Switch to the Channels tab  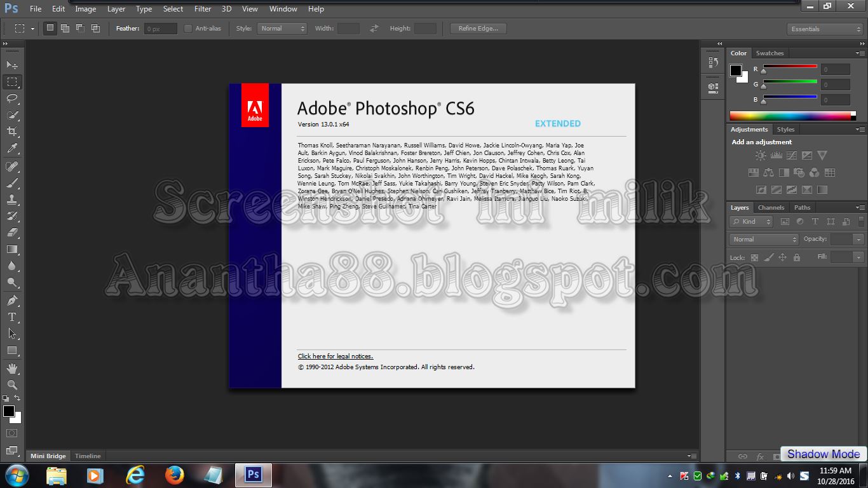pyautogui.click(x=771, y=208)
